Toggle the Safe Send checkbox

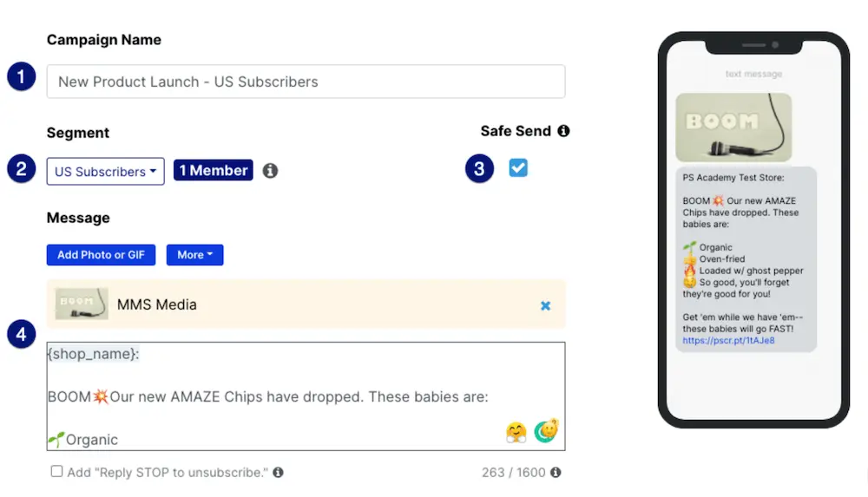click(x=518, y=168)
